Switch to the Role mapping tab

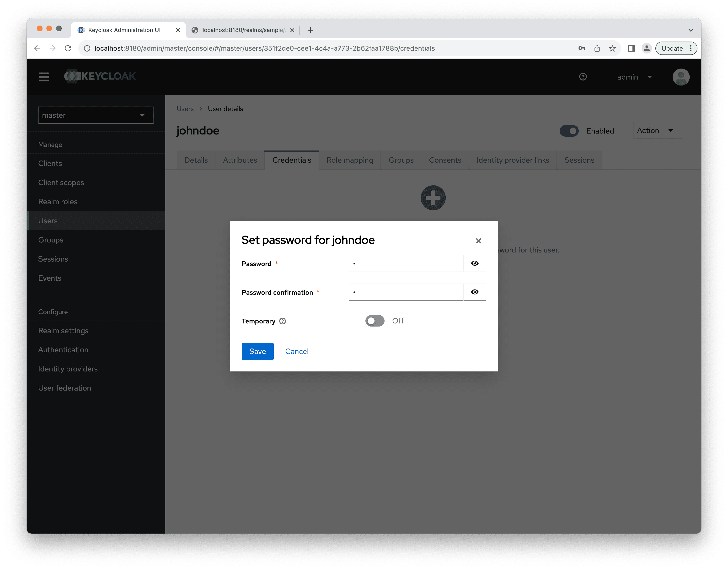click(349, 160)
